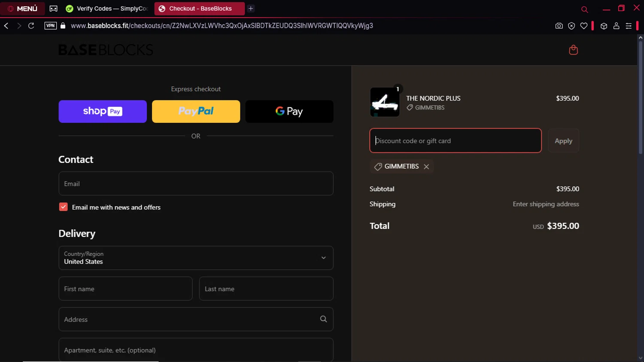Go forward to the next page
Viewport: 644px width, 362px height.
pyautogui.click(x=19, y=26)
